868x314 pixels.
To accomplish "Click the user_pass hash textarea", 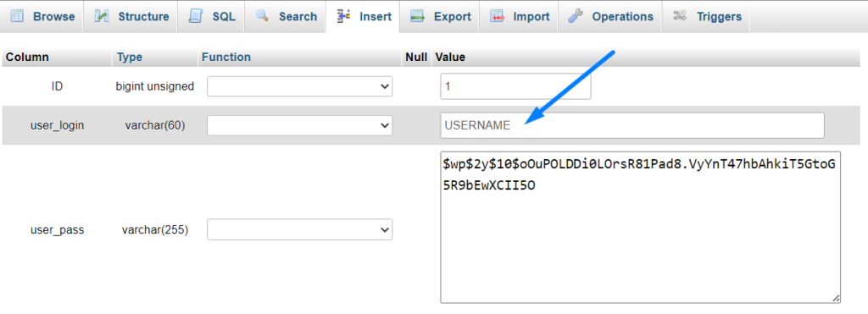I will 641,227.
